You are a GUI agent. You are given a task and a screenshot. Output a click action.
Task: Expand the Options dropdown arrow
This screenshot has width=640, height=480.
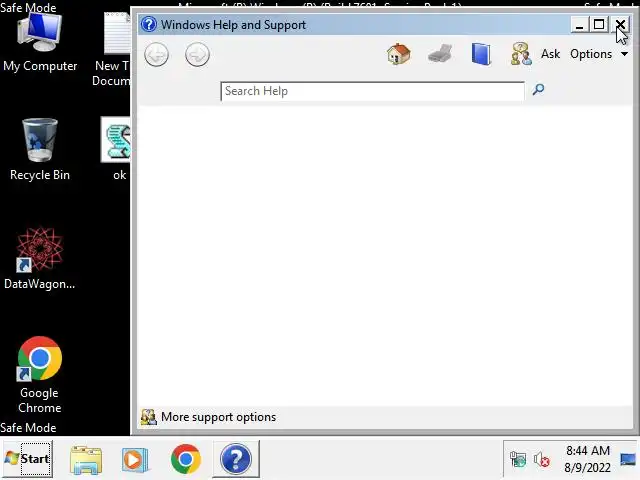pyautogui.click(x=624, y=54)
